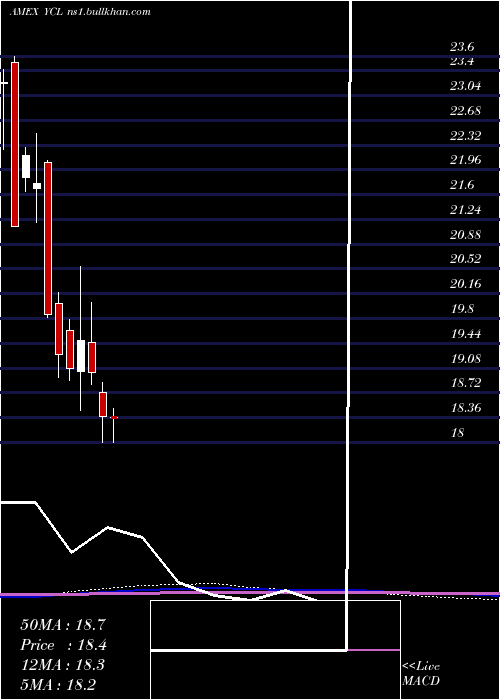Click the 23.6 price axis label

pyautogui.click(x=462, y=47)
